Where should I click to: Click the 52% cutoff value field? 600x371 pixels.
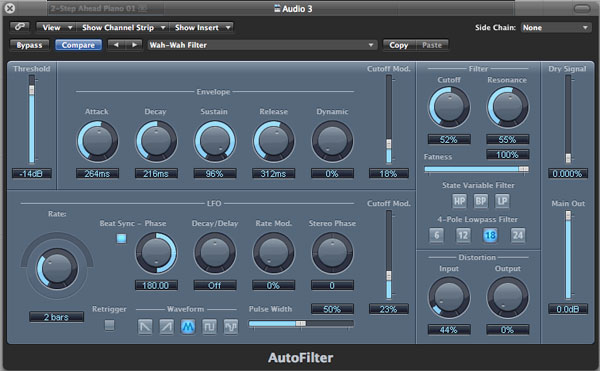tap(449, 139)
